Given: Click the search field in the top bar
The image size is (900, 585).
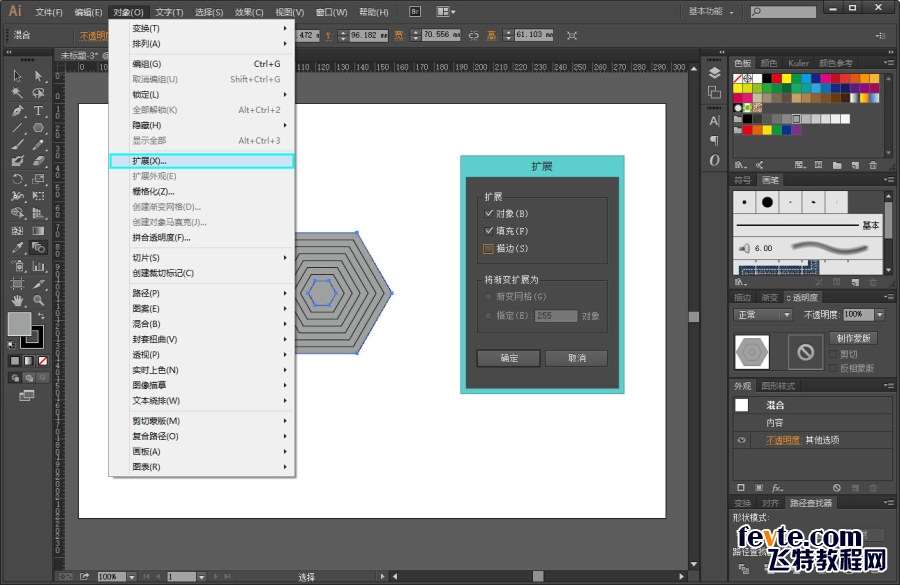Looking at the screenshot, I should 783,11.
